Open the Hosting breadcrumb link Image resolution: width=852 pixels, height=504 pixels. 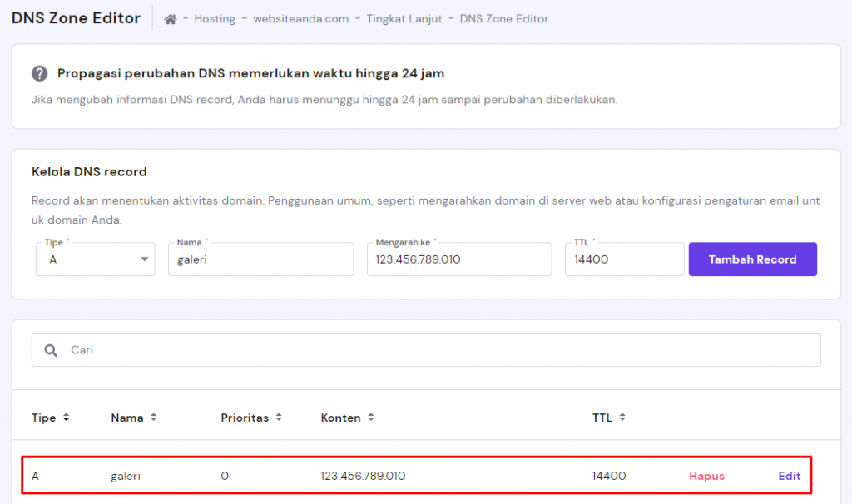(215, 18)
